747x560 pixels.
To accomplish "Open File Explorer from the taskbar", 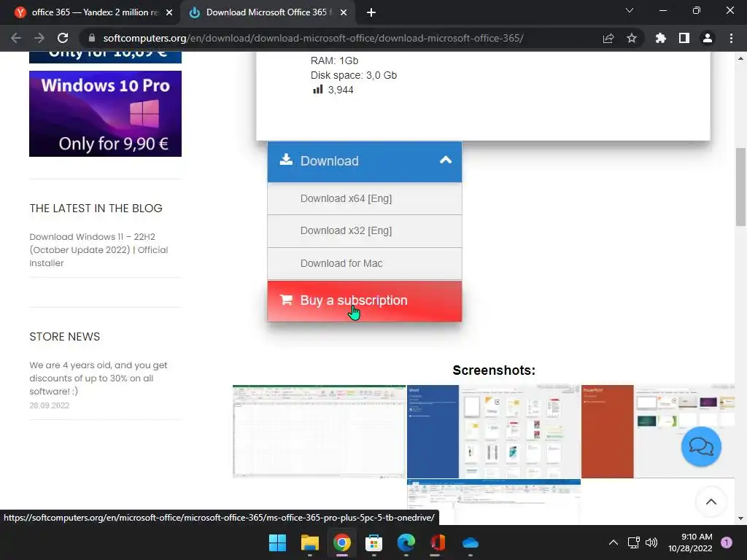I will tap(309, 542).
